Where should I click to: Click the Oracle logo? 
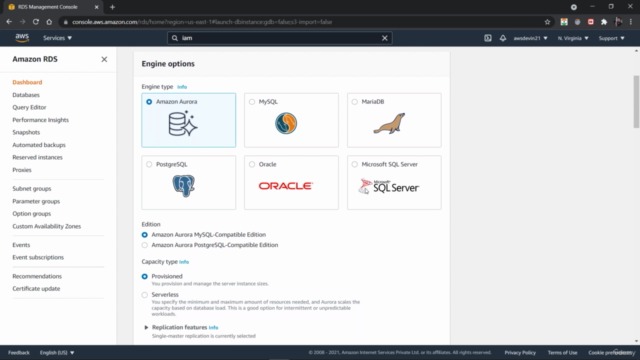click(x=286, y=186)
